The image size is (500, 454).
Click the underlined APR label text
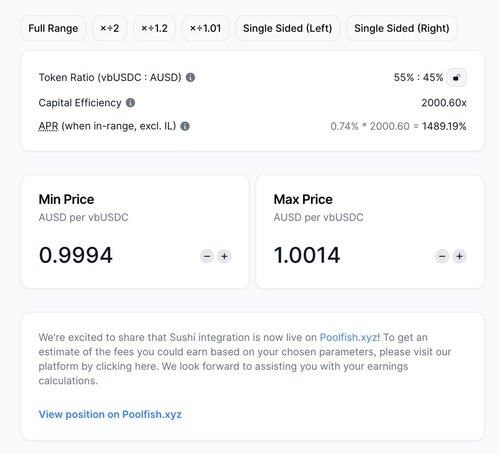pyautogui.click(x=48, y=126)
